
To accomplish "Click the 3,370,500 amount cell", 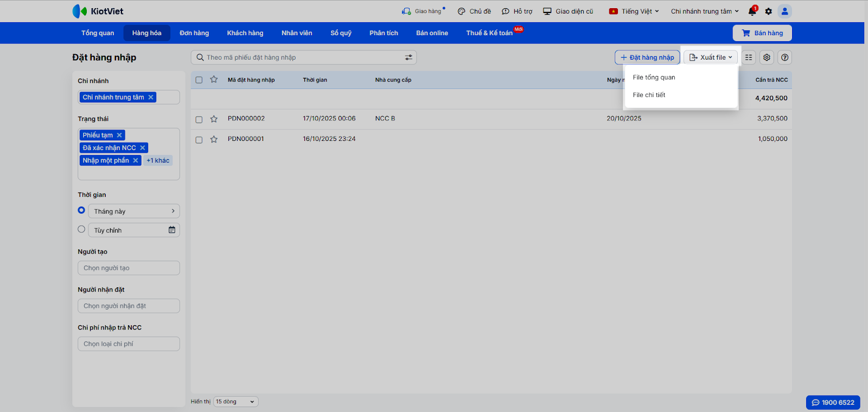I will (x=772, y=118).
